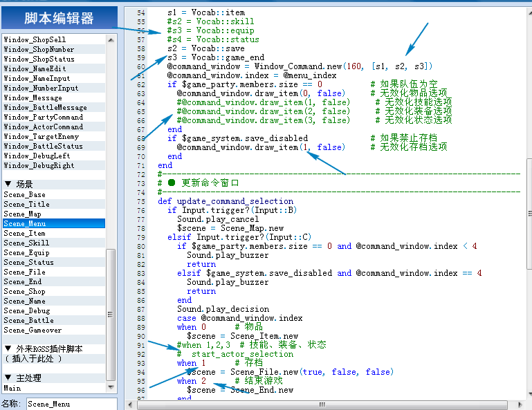The height and width of the screenshot is (410, 532).
Task: Select Window_ShopNumber script
Action: tap(54, 49)
